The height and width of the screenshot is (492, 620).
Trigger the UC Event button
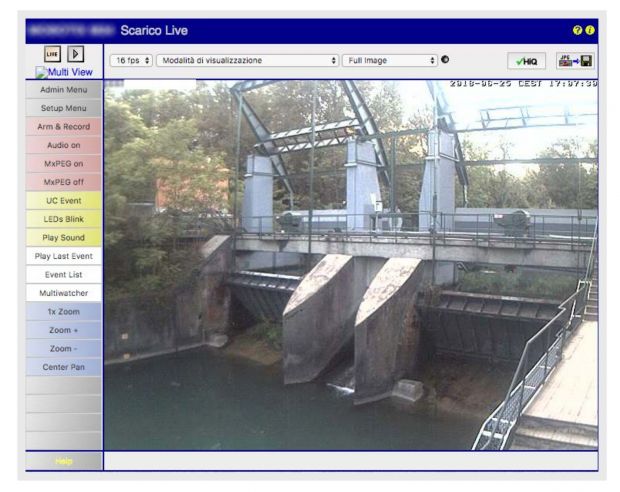(x=64, y=201)
